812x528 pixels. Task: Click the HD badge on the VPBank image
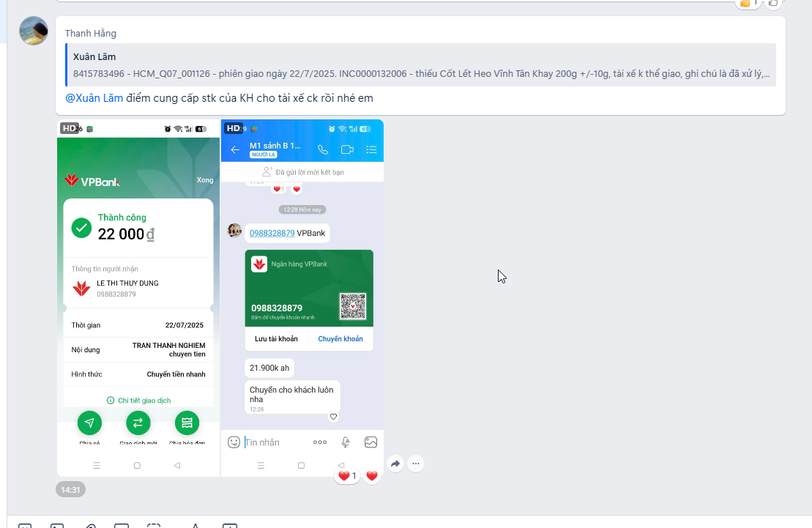(x=70, y=128)
